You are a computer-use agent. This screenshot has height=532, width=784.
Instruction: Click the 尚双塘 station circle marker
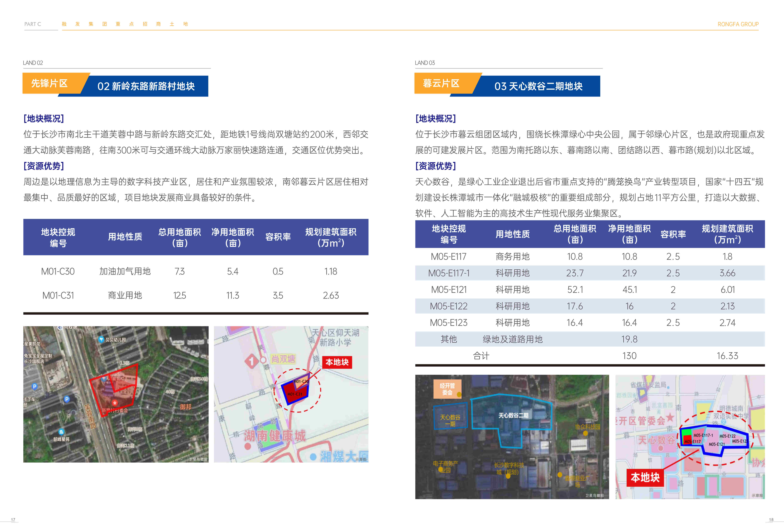(x=263, y=360)
